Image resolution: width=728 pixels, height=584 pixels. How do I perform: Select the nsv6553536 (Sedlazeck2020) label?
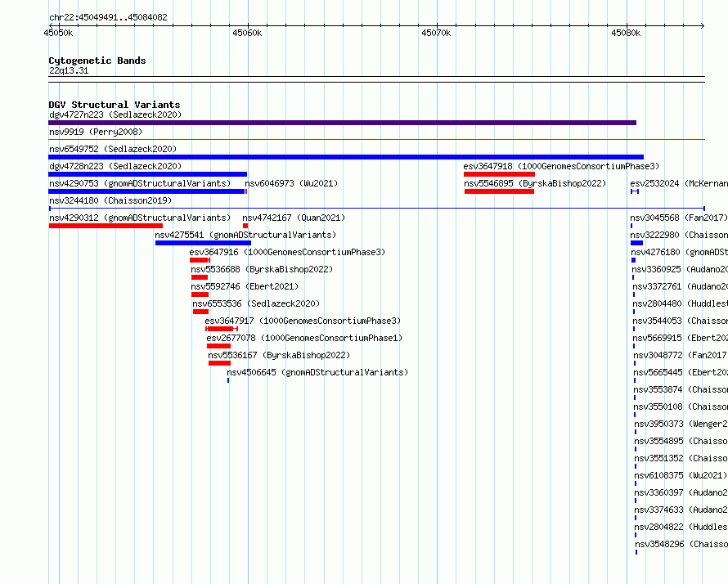(256, 303)
